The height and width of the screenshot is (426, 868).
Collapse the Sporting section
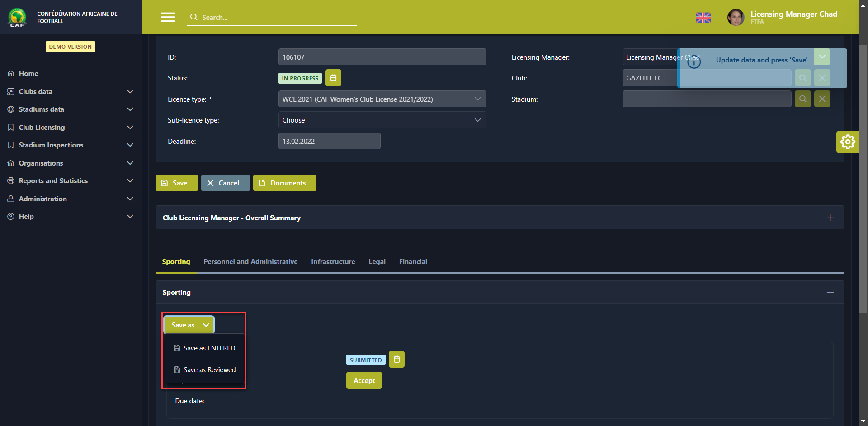[830, 293]
